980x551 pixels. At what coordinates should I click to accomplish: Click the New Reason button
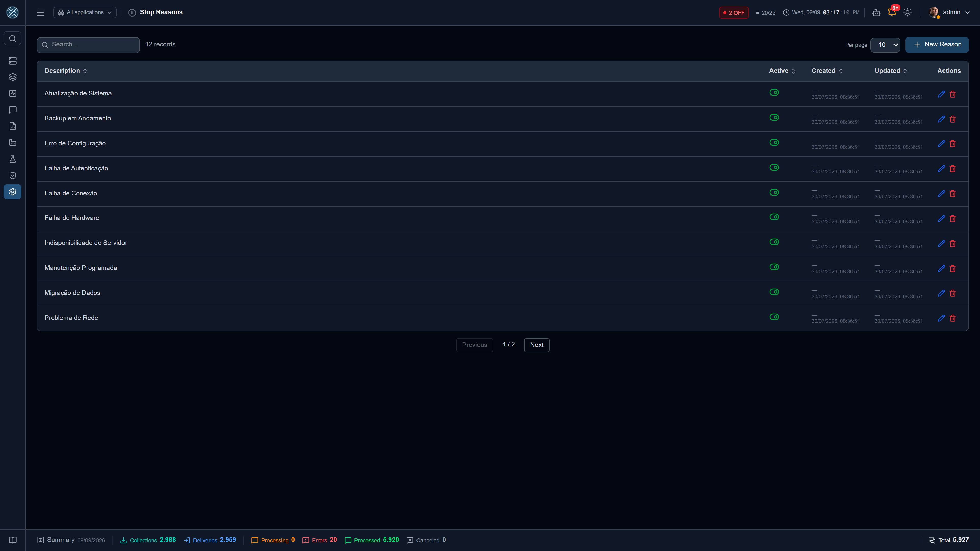(937, 45)
